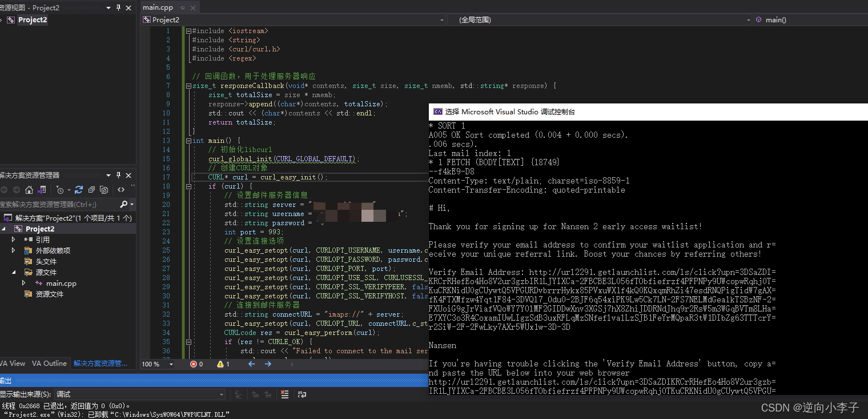The width and height of the screenshot is (868, 419).
Task: Click the forward arrow in Solution Explorer toolbar
Action: (17, 190)
